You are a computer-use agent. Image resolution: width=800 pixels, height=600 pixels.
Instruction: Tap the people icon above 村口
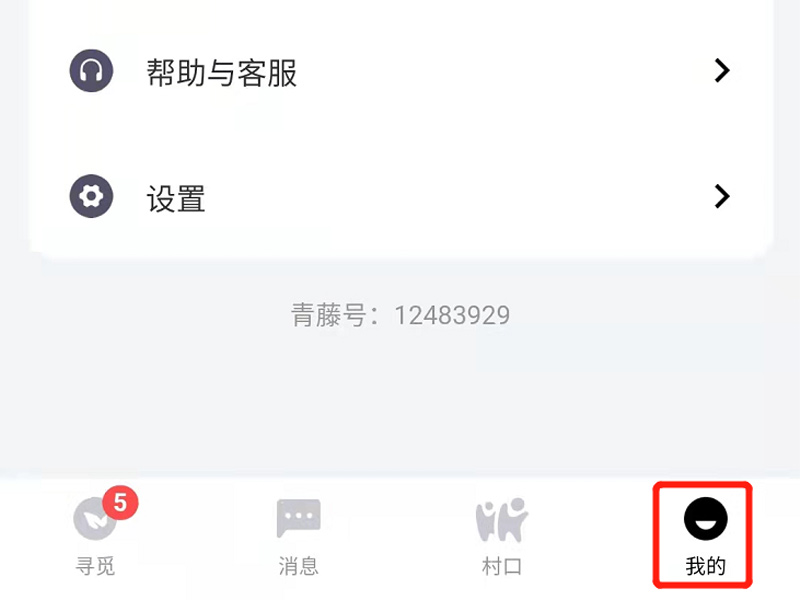[x=502, y=519]
